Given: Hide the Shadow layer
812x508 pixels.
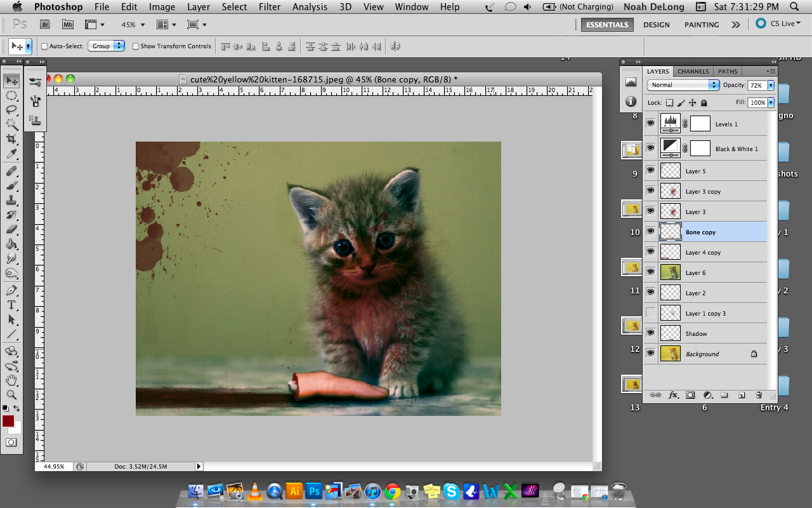Looking at the screenshot, I should click(650, 333).
